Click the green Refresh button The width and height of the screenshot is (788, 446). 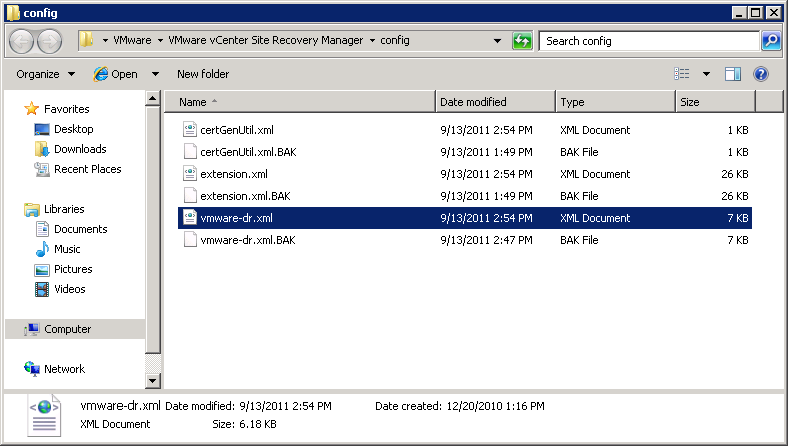pos(522,41)
